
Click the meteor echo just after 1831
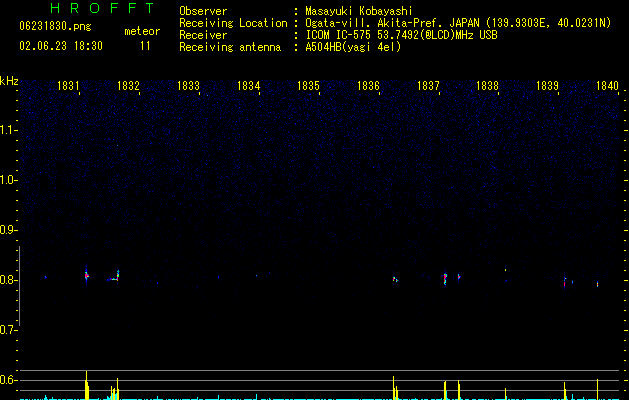pos(87,274)
